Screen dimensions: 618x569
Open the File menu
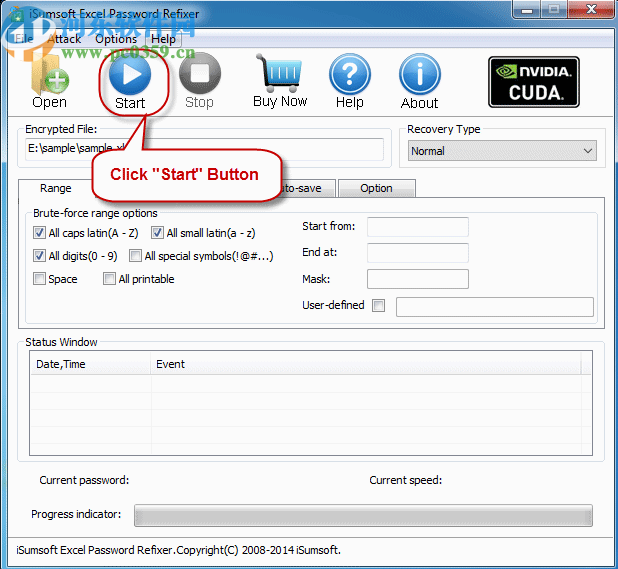coord(24,39)
